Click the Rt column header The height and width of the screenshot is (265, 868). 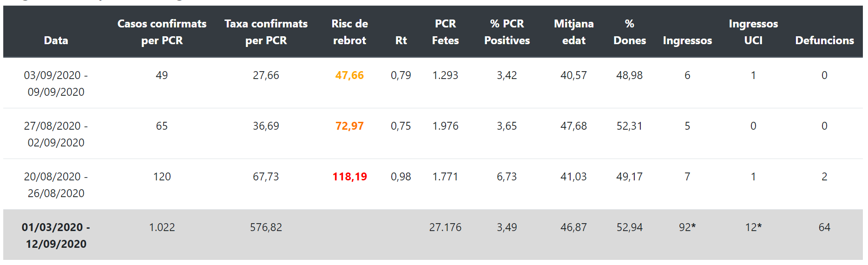point(401,40)
